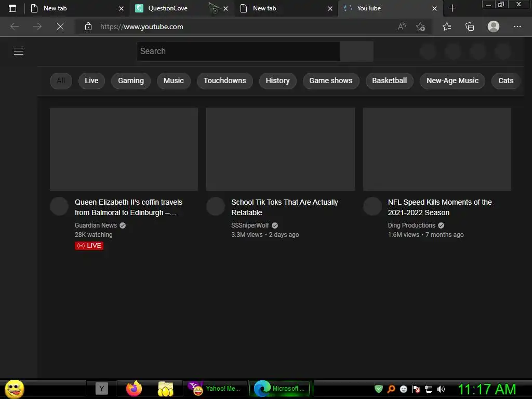Open NFL Speed Kills Moments title link
The width and height of the screenshot is (532, 399).
pos(440,207)
